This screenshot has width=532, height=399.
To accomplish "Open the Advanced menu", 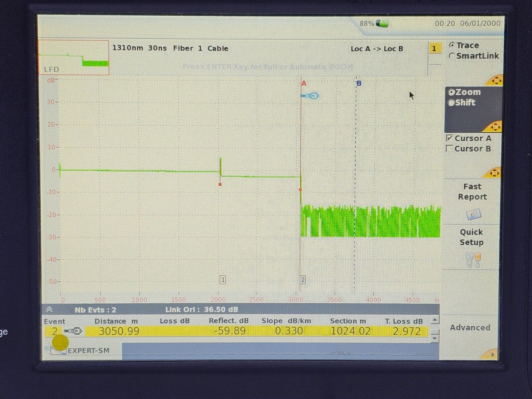I will coord(470,328).
